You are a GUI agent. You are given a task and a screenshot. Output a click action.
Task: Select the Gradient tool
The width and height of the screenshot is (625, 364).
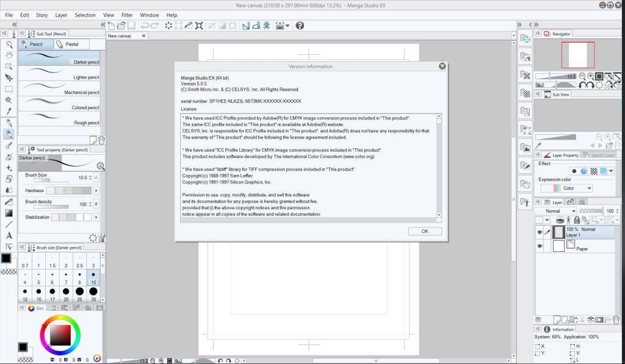9,213
